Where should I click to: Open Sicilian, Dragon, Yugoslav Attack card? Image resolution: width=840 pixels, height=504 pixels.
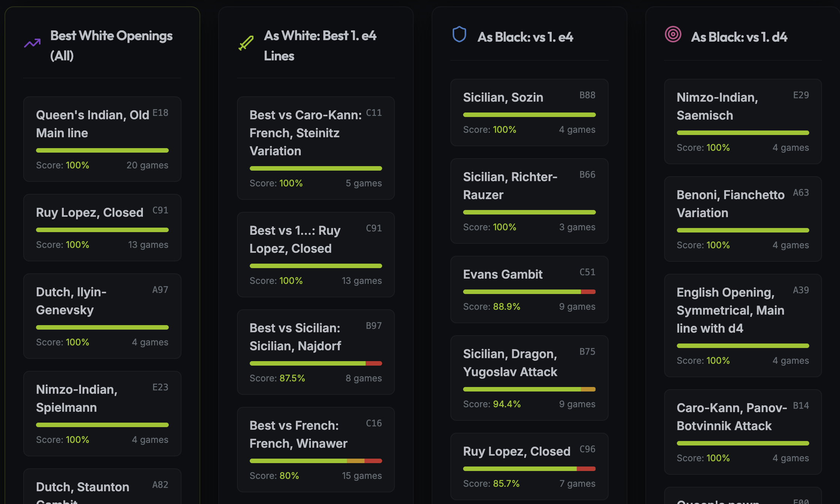pyautogui.click(x=529, y=378)
